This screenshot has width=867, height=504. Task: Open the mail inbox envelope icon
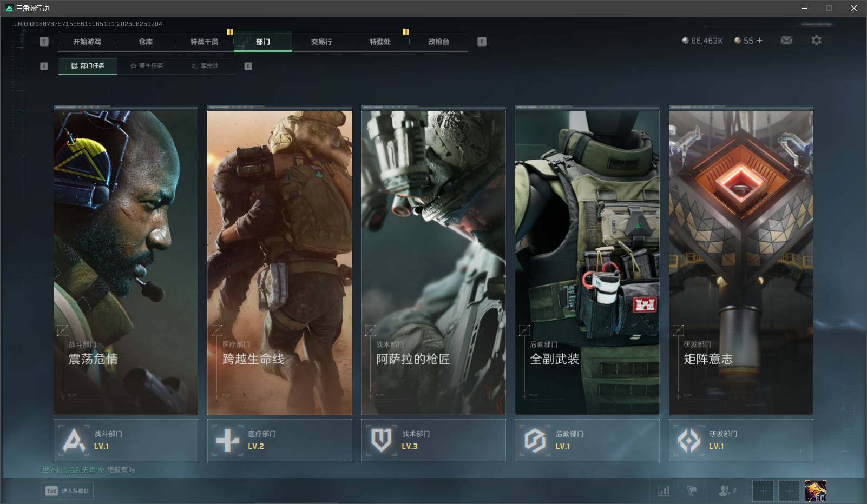click(x=786, y=41)
